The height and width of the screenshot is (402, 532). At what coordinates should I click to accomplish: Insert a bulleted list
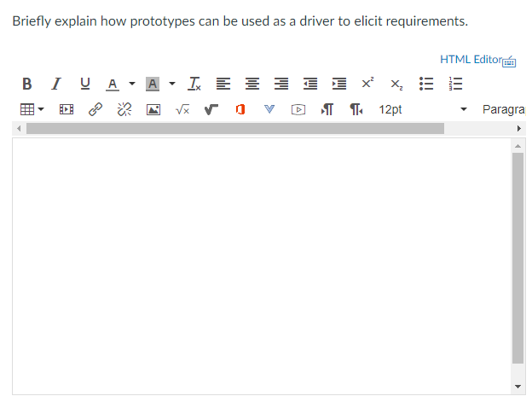click(x=426, y=84)
